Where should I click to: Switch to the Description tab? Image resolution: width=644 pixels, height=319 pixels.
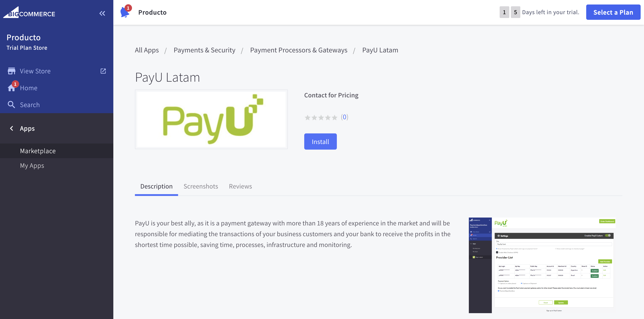pyautogui.click(x=156, y=186)
